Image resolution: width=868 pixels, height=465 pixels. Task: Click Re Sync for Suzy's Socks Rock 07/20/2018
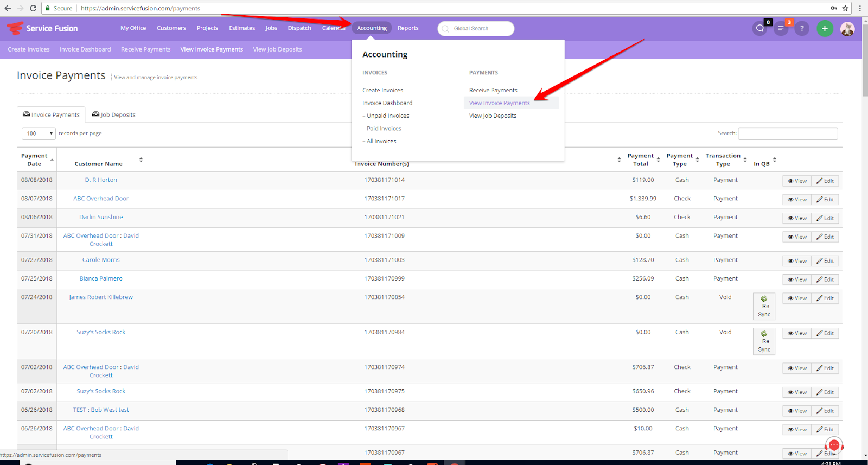coord(764,341)
